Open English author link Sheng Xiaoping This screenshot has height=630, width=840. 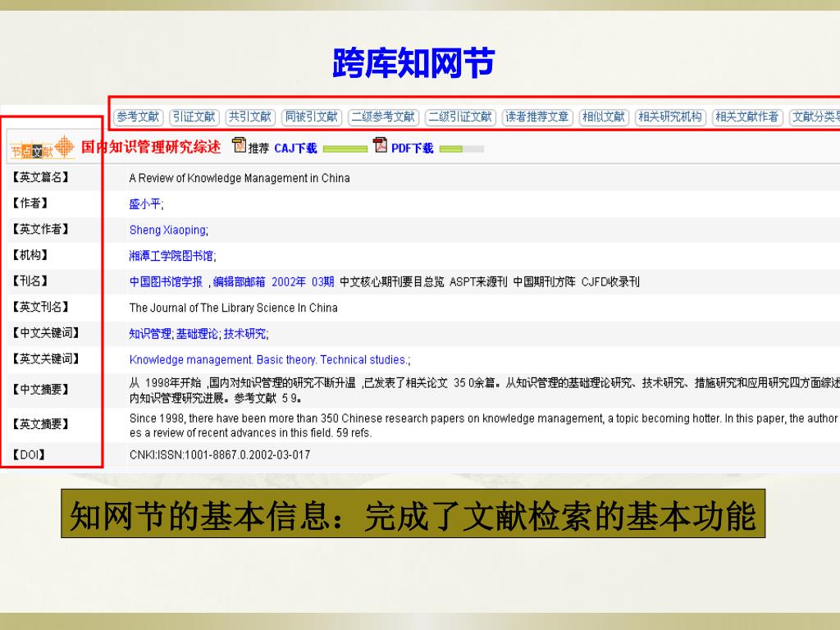coord(167,230)
